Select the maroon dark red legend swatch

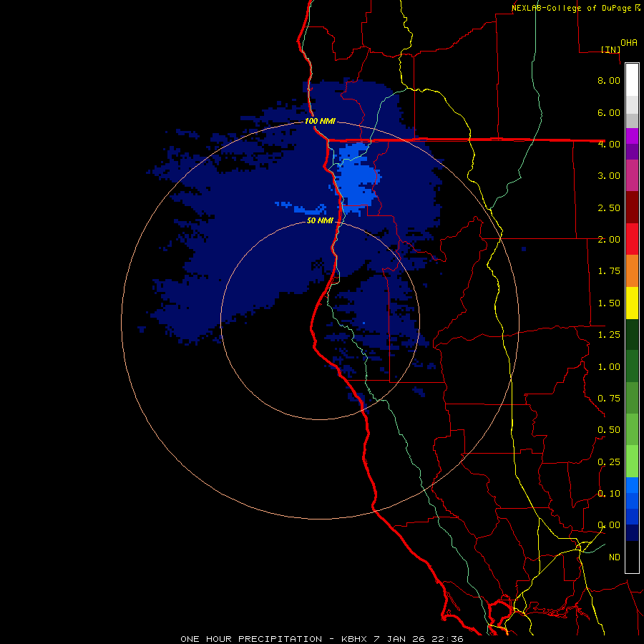[x=632, y=208]
